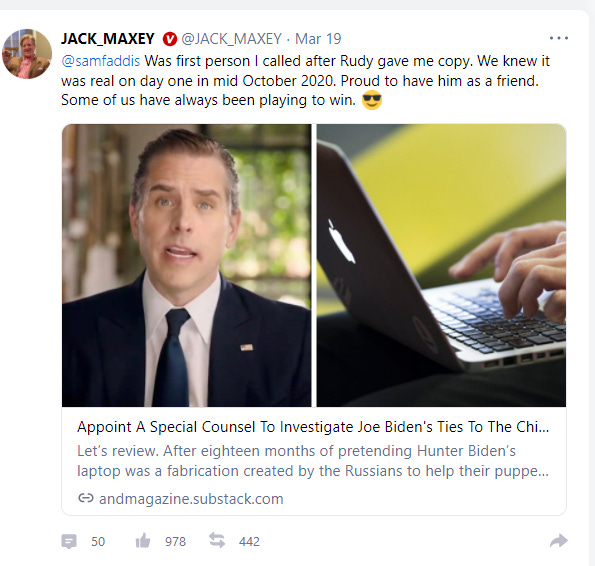
Task: Open the Appoint A Special Counsel article title
Action: coord(313,427)
